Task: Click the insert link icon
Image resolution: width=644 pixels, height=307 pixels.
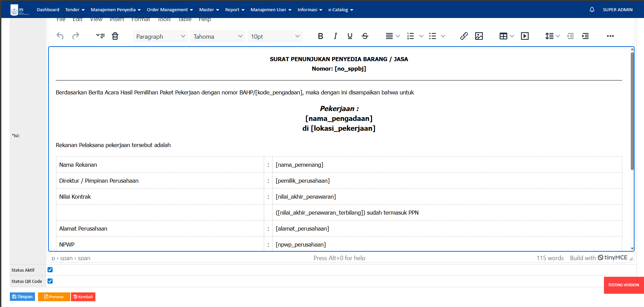Action: 464,36
